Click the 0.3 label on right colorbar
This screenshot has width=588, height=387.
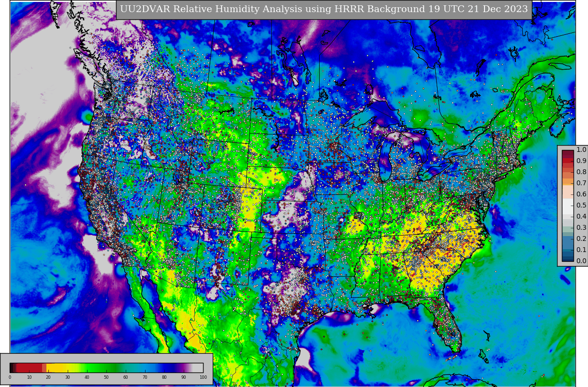click(x=581, y=228)
